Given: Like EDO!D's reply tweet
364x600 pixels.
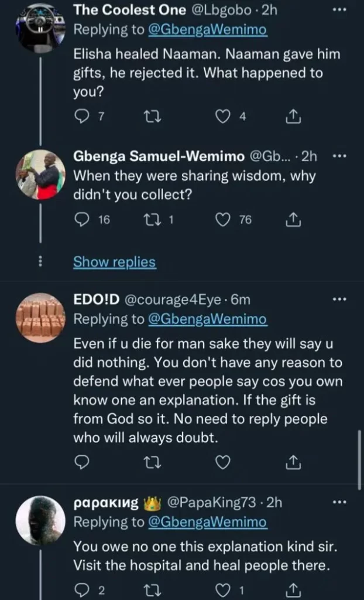Looking at the screenshot, I should point(222,463).
